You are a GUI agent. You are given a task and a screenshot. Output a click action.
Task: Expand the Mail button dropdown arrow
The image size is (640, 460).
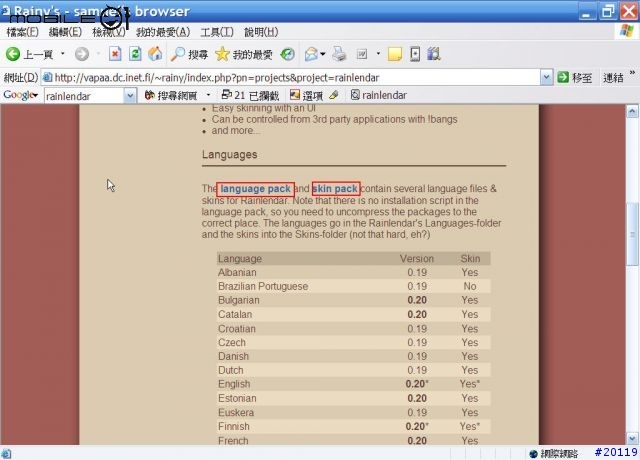[323, 53]
